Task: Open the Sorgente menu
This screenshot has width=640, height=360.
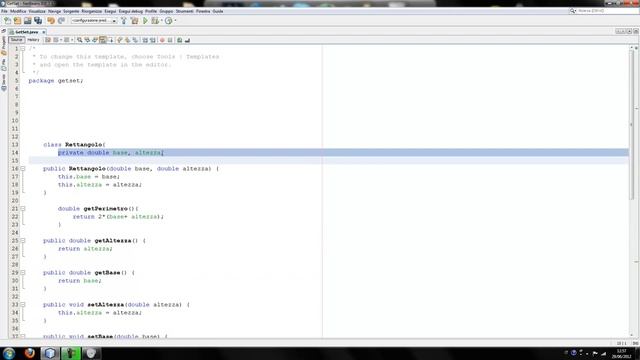Action: [71, 11]
